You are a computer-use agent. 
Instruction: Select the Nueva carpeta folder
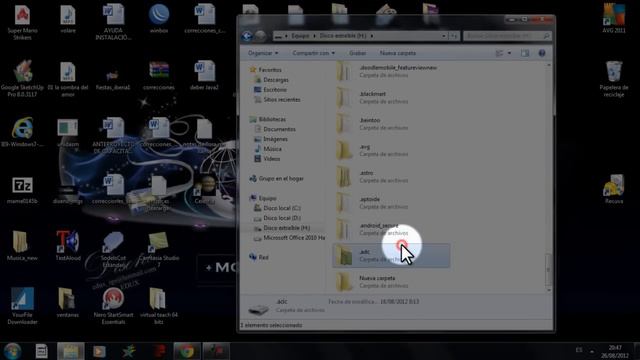tap(391, 282)
